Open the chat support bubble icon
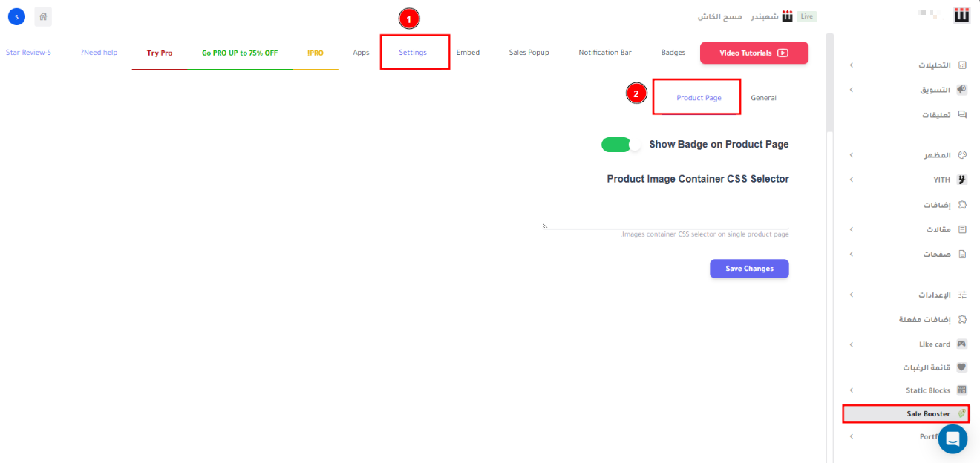 953,439
